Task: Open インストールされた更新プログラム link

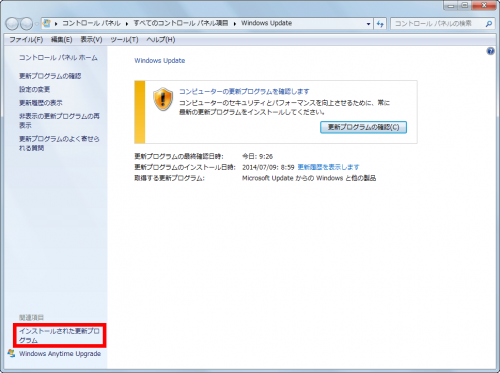Action: click(x=59, y=335)
